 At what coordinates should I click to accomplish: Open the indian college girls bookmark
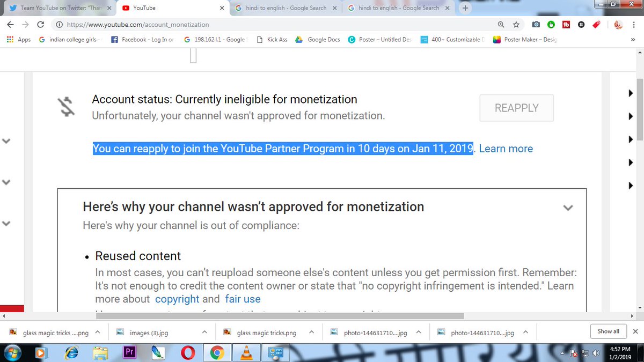point(70,39)
